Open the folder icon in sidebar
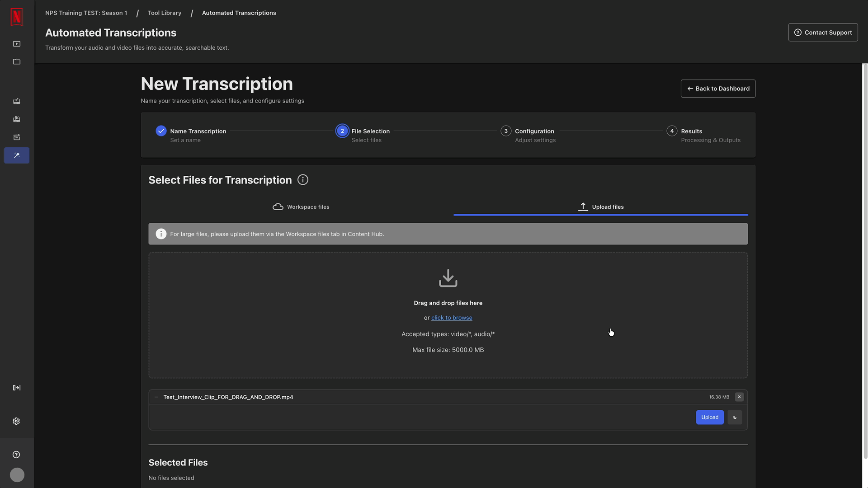The image size is (868, 488). point(17,62)
